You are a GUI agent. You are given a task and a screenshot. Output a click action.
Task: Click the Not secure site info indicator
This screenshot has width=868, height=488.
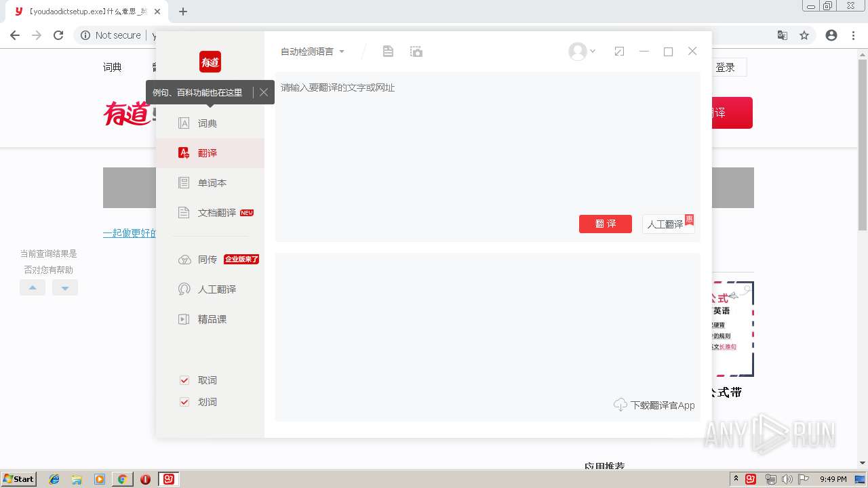(x=111, y=35)
